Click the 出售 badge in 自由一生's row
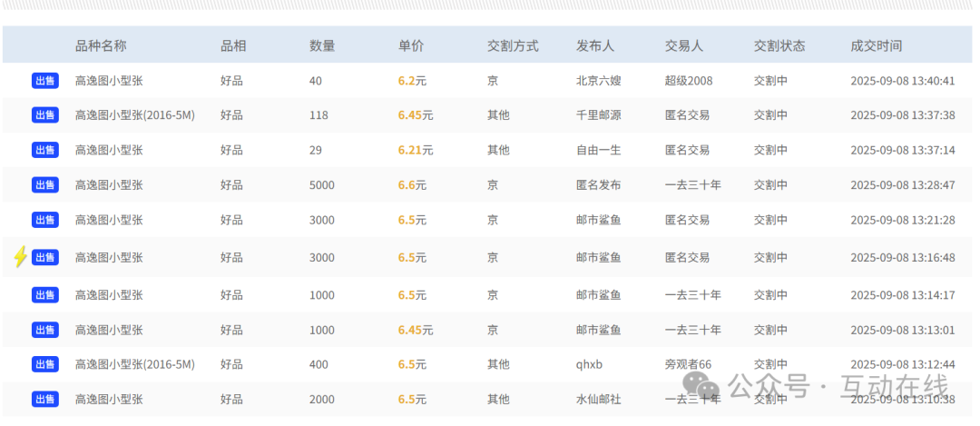 (x=45, y=150)
